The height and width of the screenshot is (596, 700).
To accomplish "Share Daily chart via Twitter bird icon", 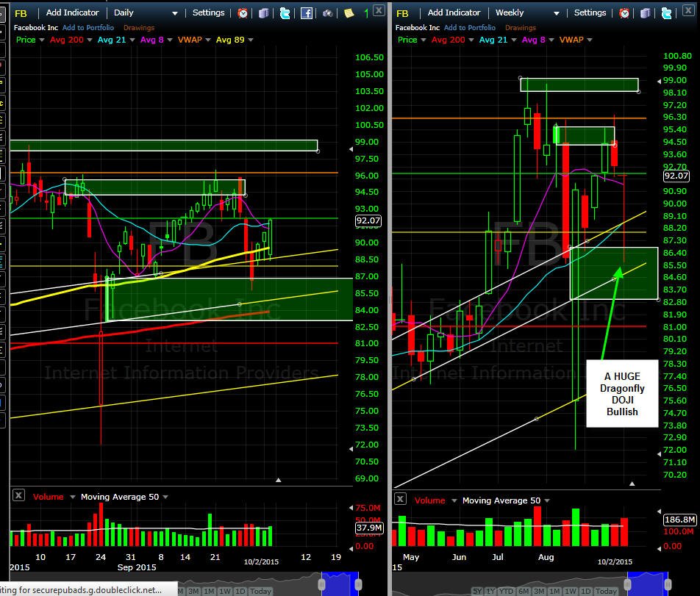I will 285,13.
